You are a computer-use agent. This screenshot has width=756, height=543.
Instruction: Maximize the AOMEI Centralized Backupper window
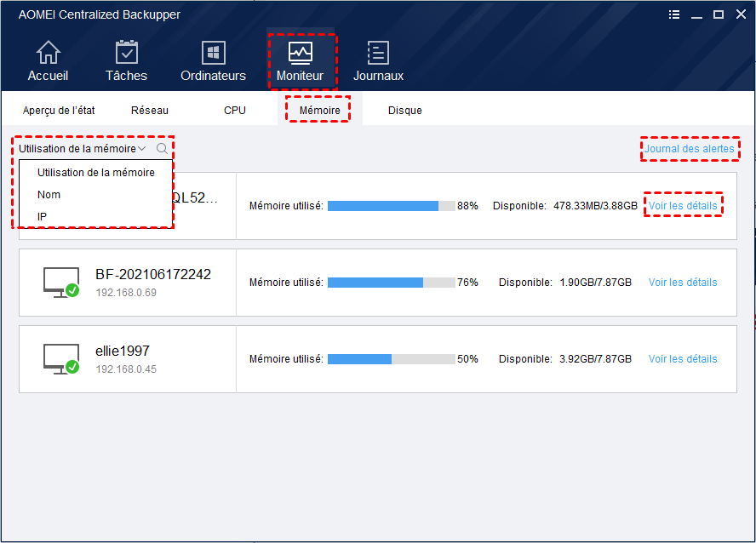click(x=719, y=14)
